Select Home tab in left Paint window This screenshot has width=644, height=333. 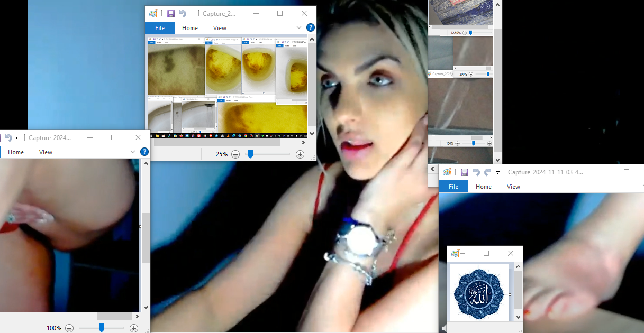pos(16,152)
